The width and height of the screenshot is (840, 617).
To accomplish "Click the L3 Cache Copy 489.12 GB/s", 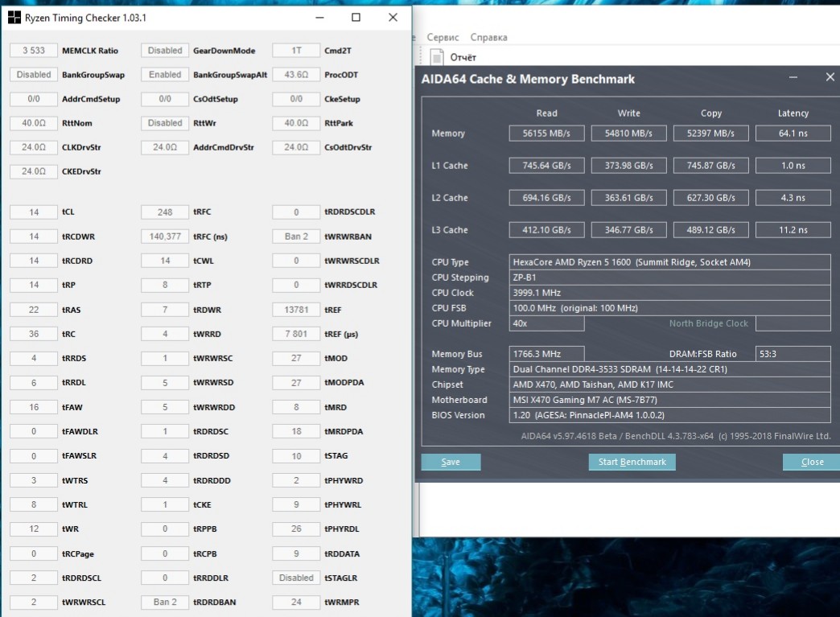I will (x=711, y=230).
